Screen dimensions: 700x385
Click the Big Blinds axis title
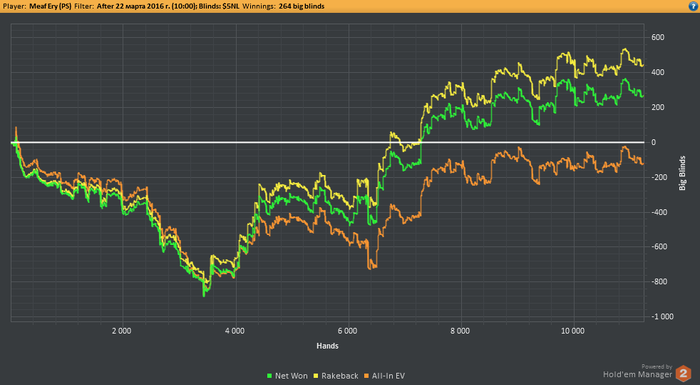(x=682, y=173)
